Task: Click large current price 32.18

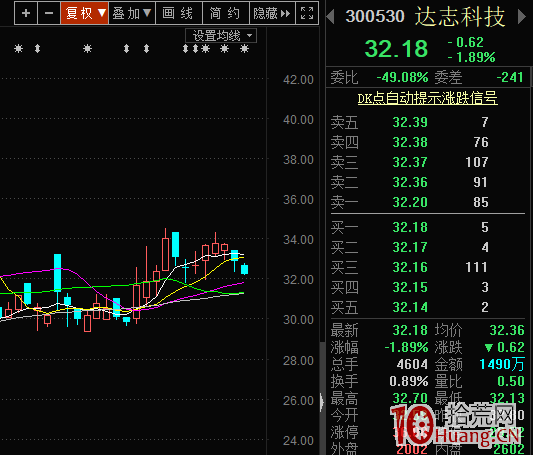Action: [x=396, y=49]
